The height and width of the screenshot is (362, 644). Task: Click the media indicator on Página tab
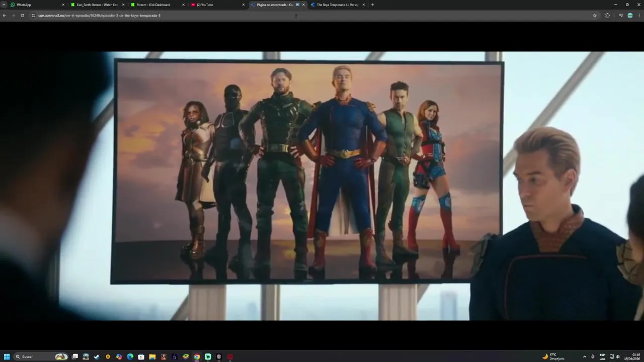(x=297, y=5)
